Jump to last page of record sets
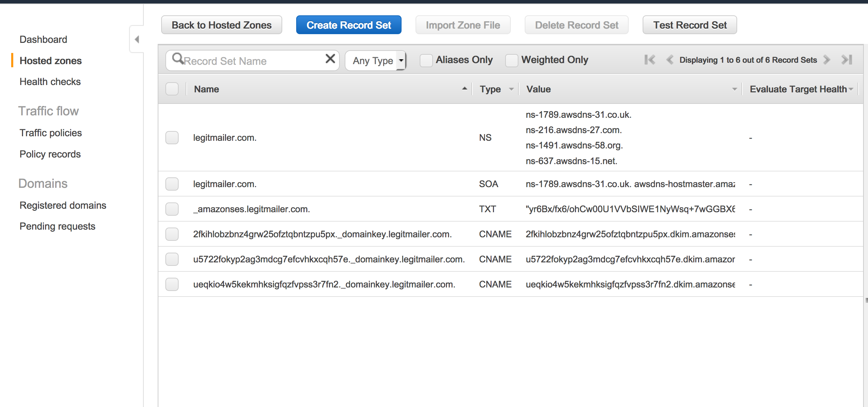The image size is (868, 407). pyautogui.click(x=847, y=60)
